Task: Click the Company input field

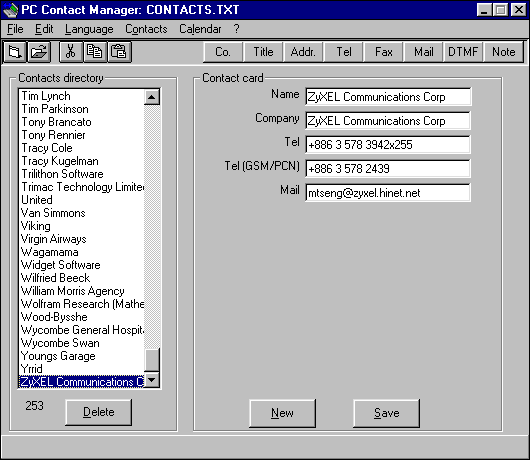Action: point(388,121)
